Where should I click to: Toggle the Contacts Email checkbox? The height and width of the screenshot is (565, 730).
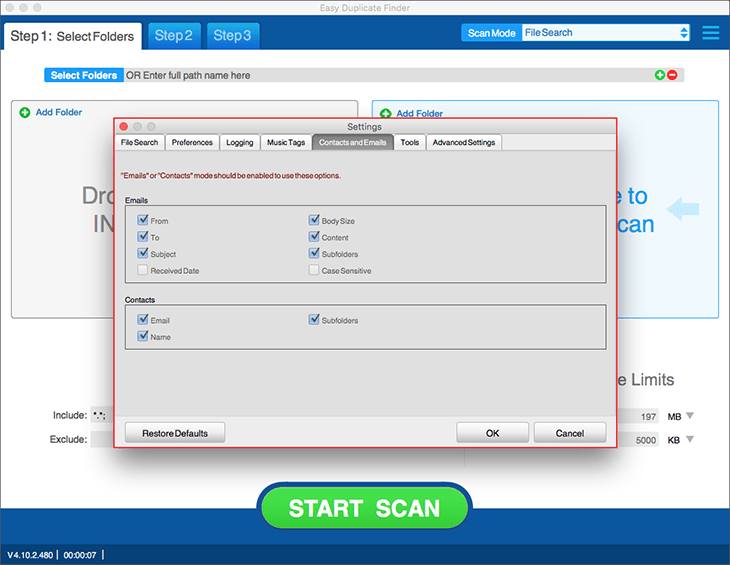click(x=143, y=319)
